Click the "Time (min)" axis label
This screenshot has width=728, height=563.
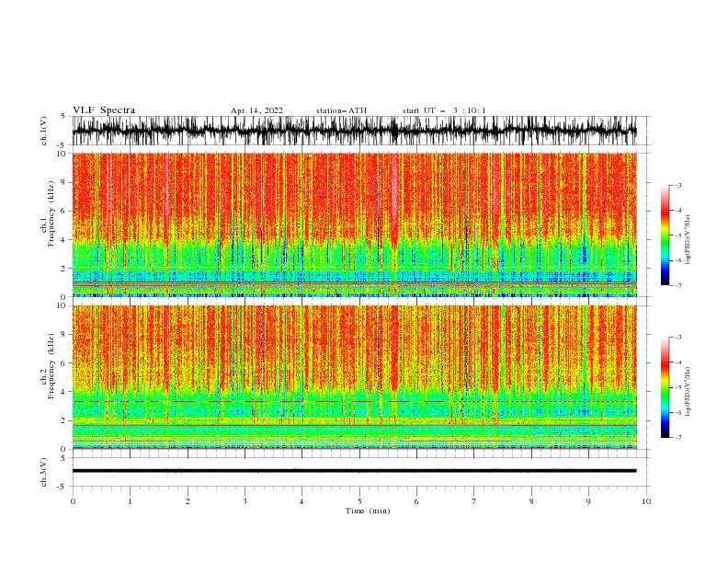point(368,511)
